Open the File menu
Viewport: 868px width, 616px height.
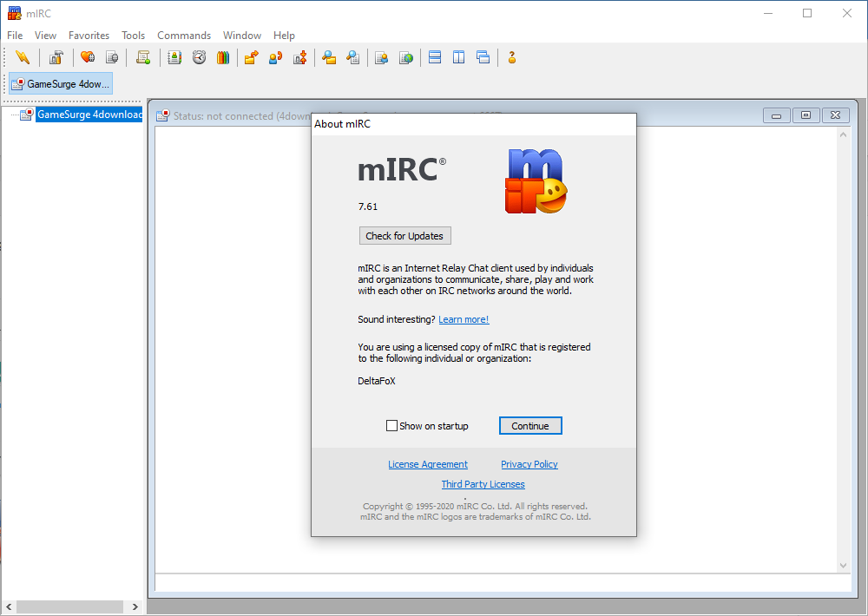pyautogui.click(x=15, y=36)
